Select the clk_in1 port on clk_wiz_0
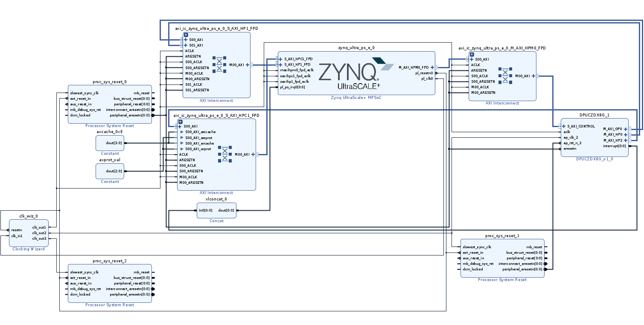The width and height of the screenshot is (644, 325). [17, 235]
